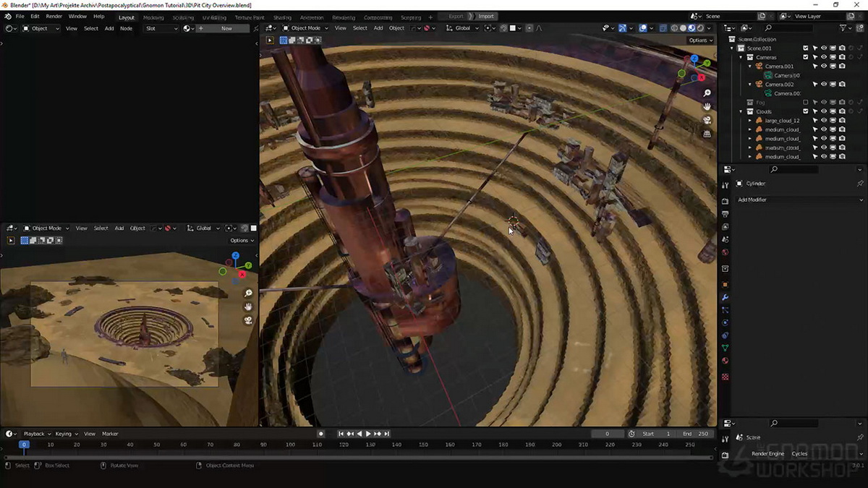Image resolution: width=868 pixels, height=488 pixels.
Task: Open the Physics properties tab
Action: pos(725,322)
